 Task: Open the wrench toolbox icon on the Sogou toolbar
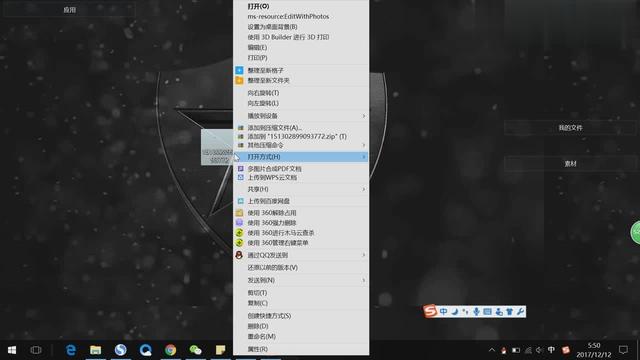click(x=520, y=312)
